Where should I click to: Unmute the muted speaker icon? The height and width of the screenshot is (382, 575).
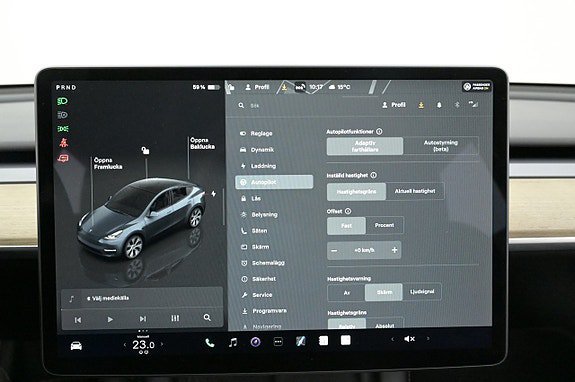(x=409, y=339)
